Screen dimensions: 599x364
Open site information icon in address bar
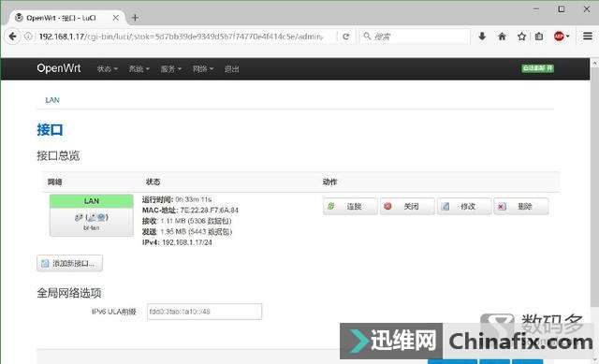coord(28,36)
